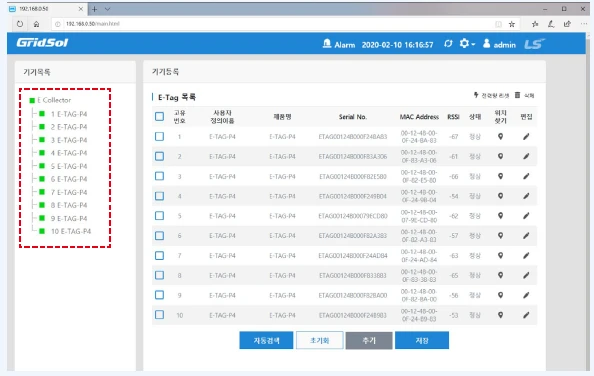
Task: Check the checkbox for tag row 3
Action: pyautogui.click(x=159, y=176)
